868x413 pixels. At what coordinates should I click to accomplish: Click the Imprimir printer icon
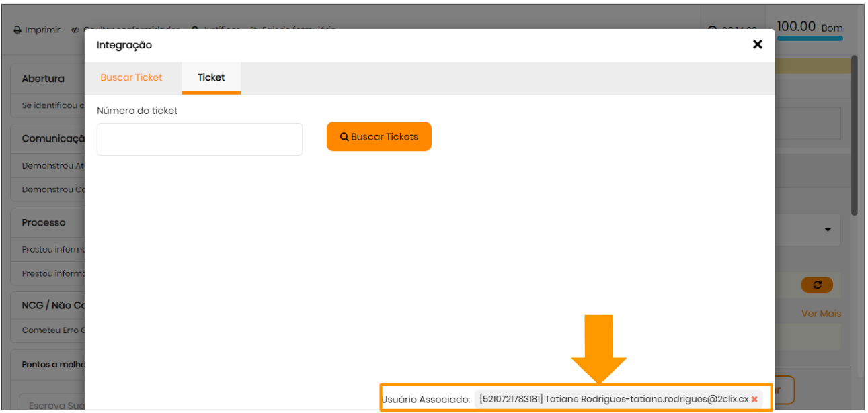(x=17, y=30)
